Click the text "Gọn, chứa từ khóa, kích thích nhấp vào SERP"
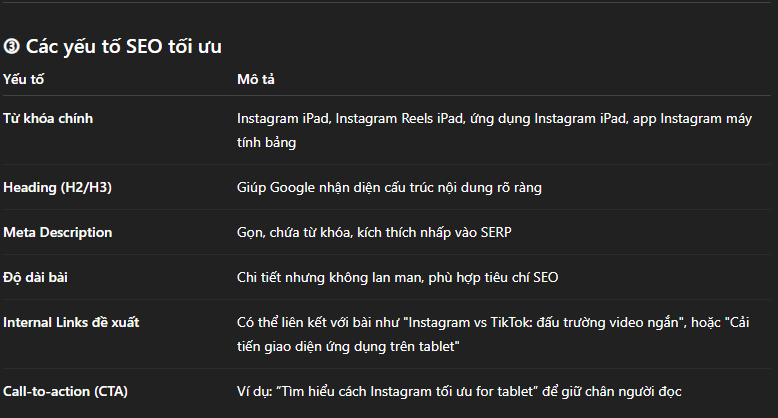The image size is (778, 418). pyautogui.click(x=374, y=232)
